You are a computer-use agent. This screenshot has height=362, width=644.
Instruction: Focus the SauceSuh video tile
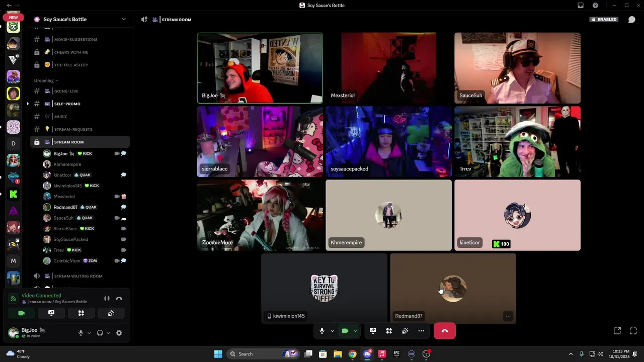click(x=517, y=68)
